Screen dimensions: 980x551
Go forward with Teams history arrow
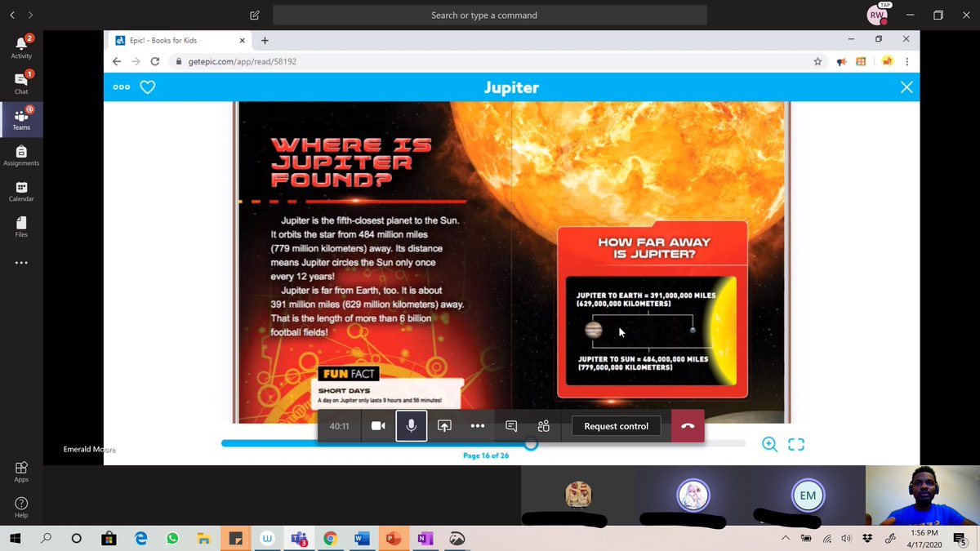click(x=30, y=15)
